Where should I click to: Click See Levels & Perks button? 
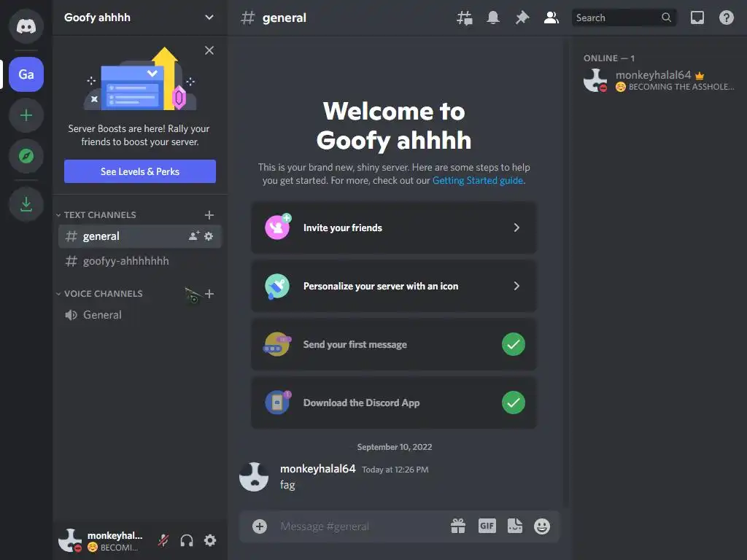pos(140,171)
